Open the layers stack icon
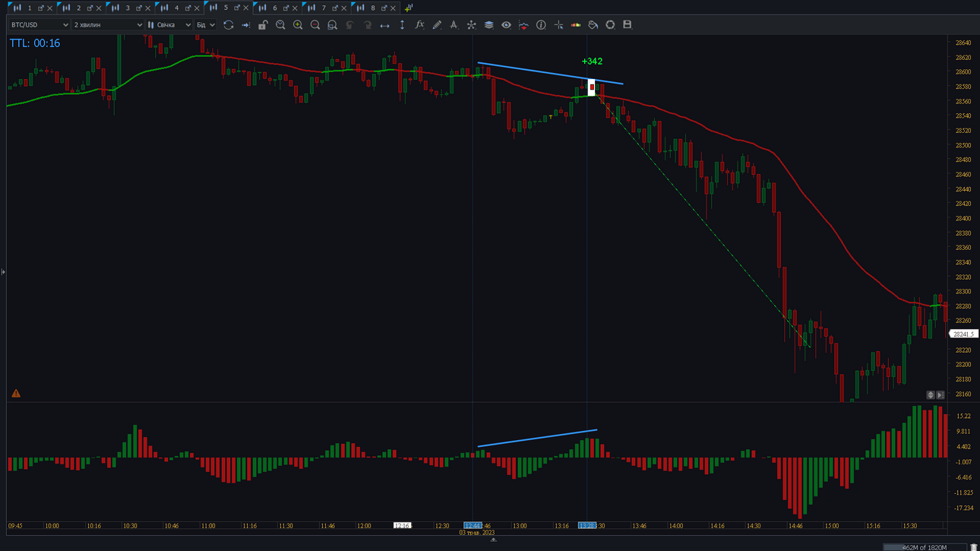Screen dimensions: 980x551 [488, 25]
